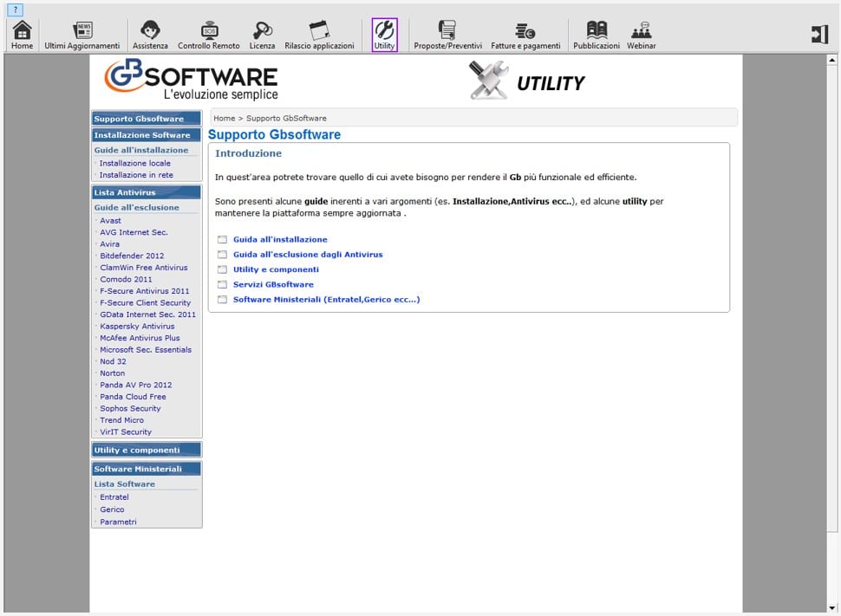Select Bitdefender 2012 guide

(x=132, y=256)
